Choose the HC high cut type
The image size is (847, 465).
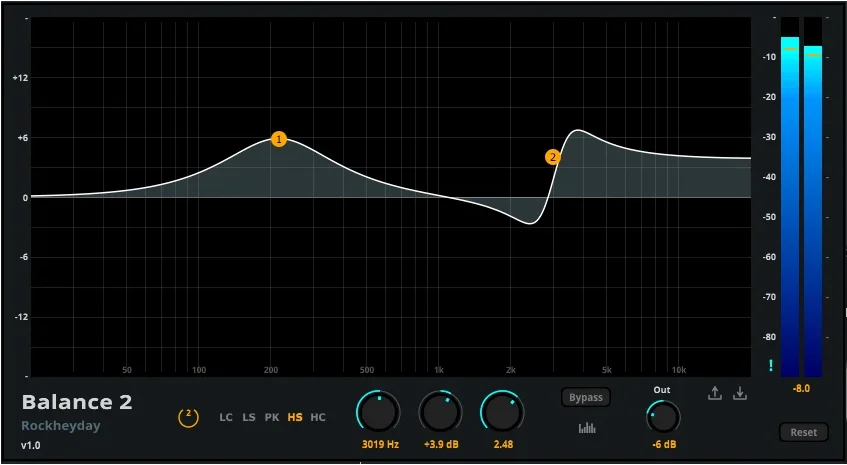point(318,417)
